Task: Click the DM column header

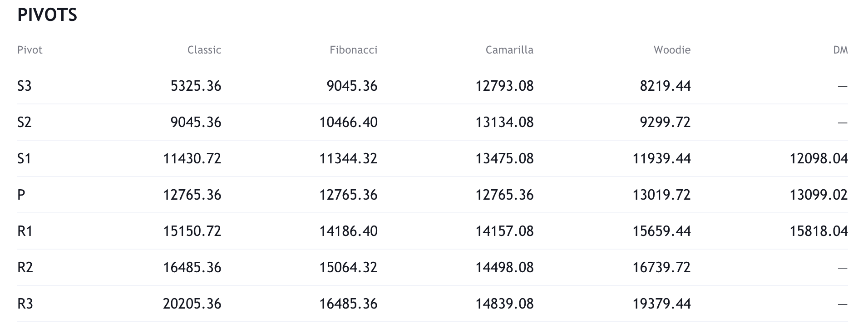Action: click(840, 50)
